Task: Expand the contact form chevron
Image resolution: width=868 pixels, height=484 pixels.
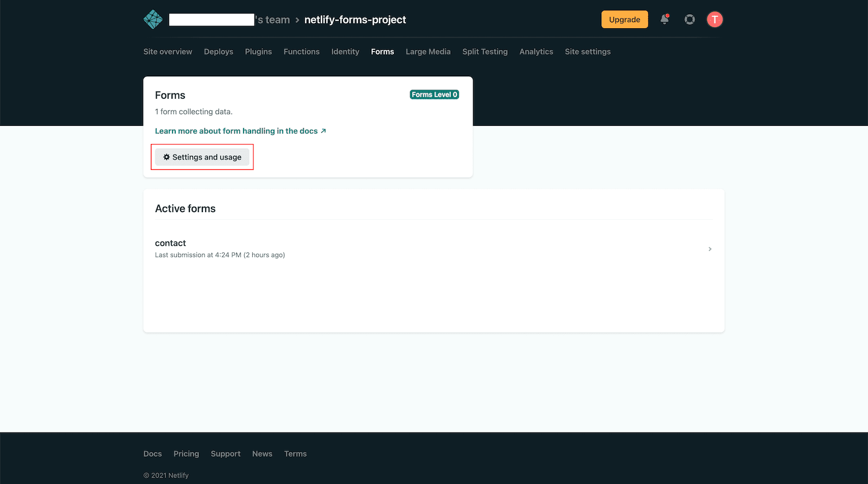Action: 710,249
